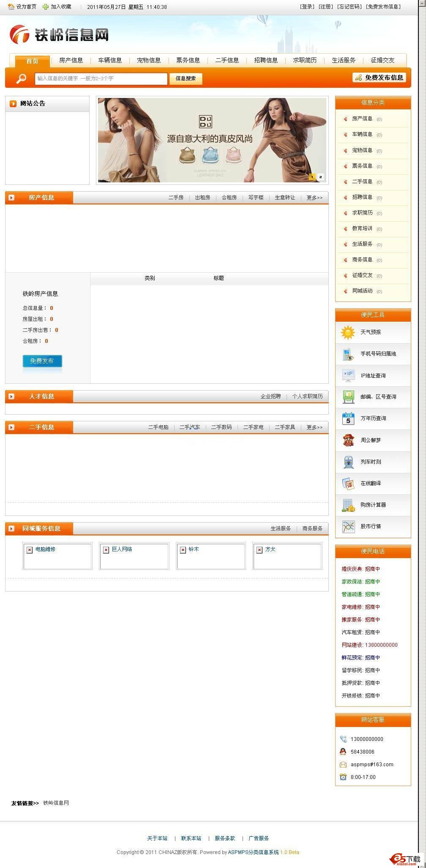Open the 忘记密码 link
Image resolution: width=426 pixels, height=868 pixels.
tap(349, 7)
